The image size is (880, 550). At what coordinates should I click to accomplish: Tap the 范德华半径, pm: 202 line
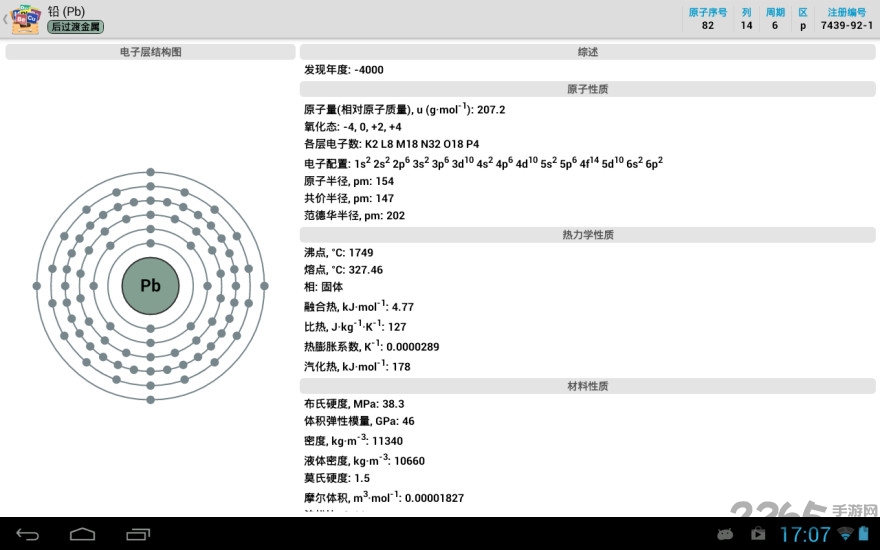[354, 215]
